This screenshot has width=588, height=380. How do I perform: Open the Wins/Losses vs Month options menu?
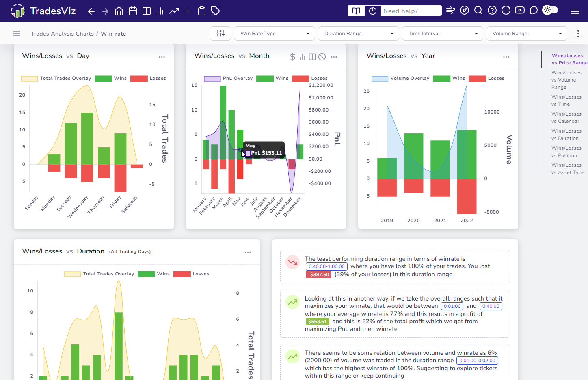point(334,57)
